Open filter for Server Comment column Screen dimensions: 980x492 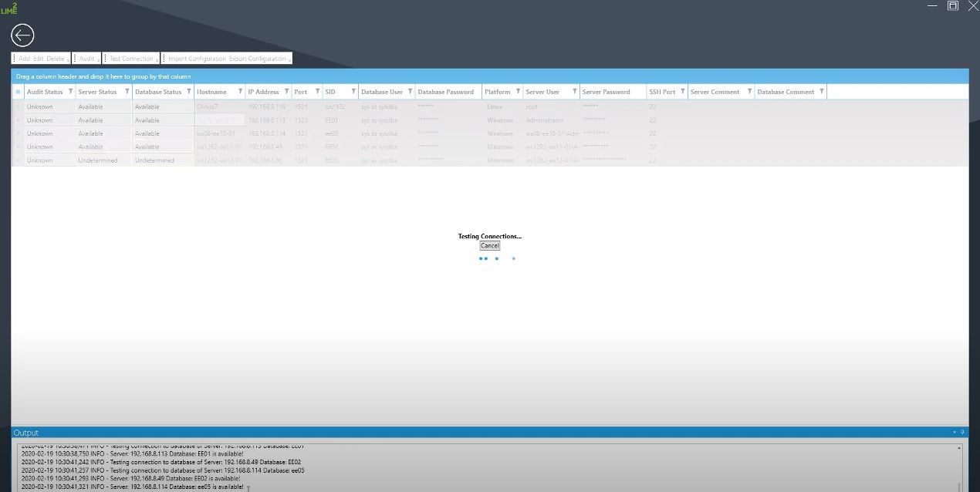point(749,92)
